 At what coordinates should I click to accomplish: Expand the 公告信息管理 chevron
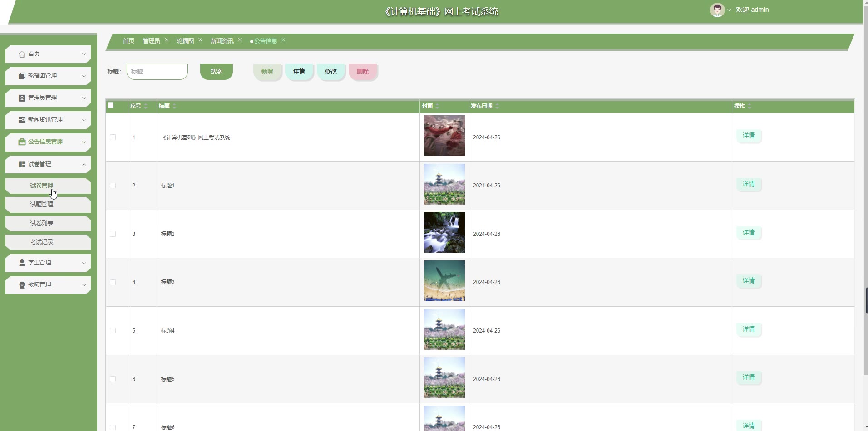click(84, 142)
